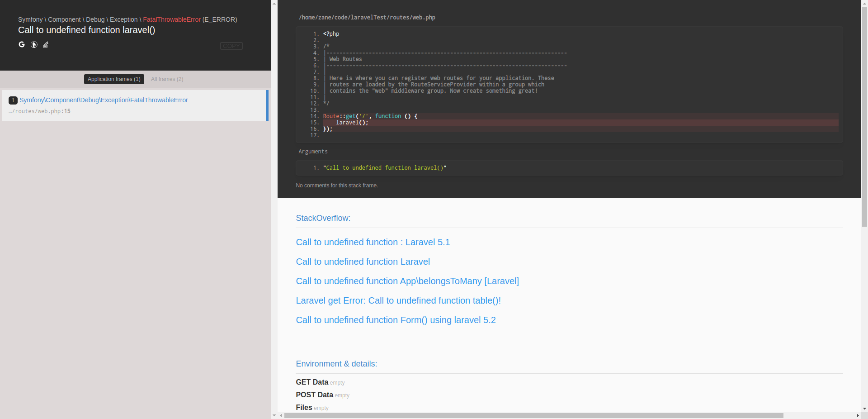The width and height of the screenshot is (868, 419).
Task: Open 'Call to undefined function Laravel' link
Action: pos(363,262)
